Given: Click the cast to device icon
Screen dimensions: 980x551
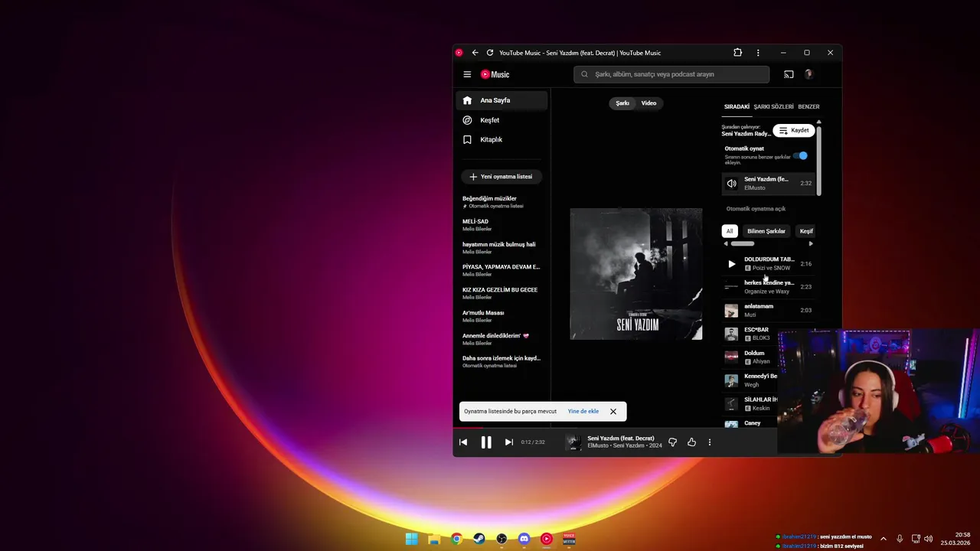Looking at the screenshot, I should pos(789,74).
